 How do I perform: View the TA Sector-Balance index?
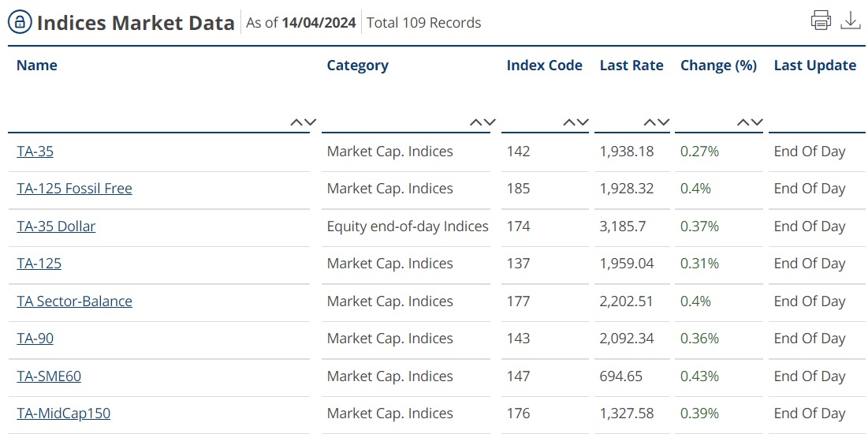pos(74,301)
